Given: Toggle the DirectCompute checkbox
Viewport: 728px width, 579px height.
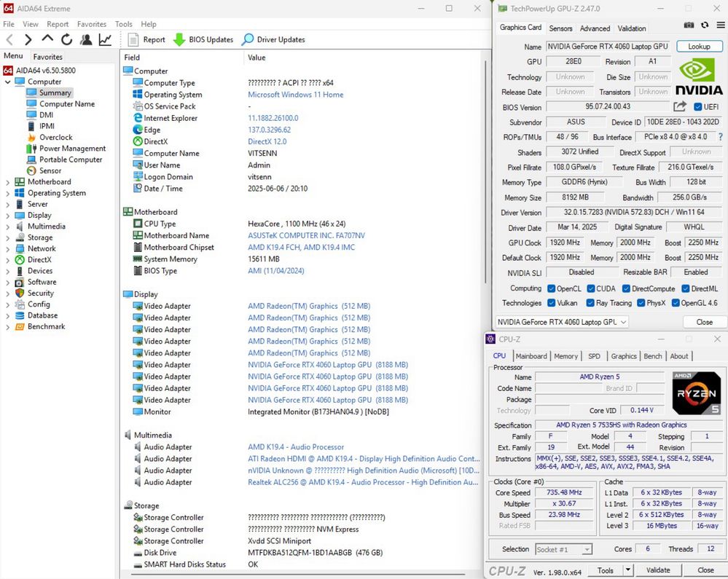Looking at the screenshot, I should [626, 288].
